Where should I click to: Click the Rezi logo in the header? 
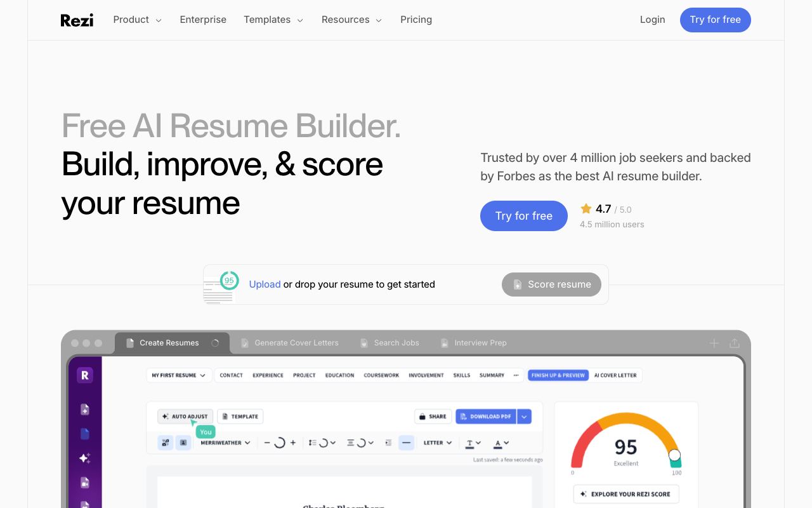[77, 20]
